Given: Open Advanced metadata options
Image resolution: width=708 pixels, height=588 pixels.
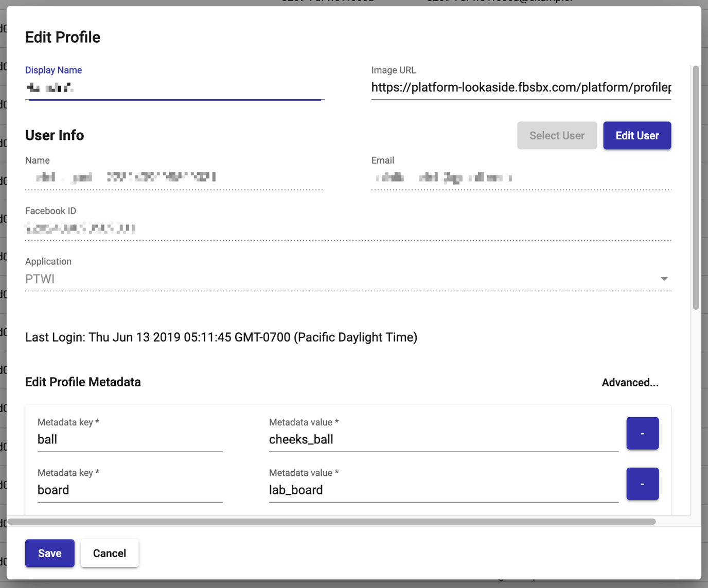Looking at the screenshot, I should [x=630, y=382].
